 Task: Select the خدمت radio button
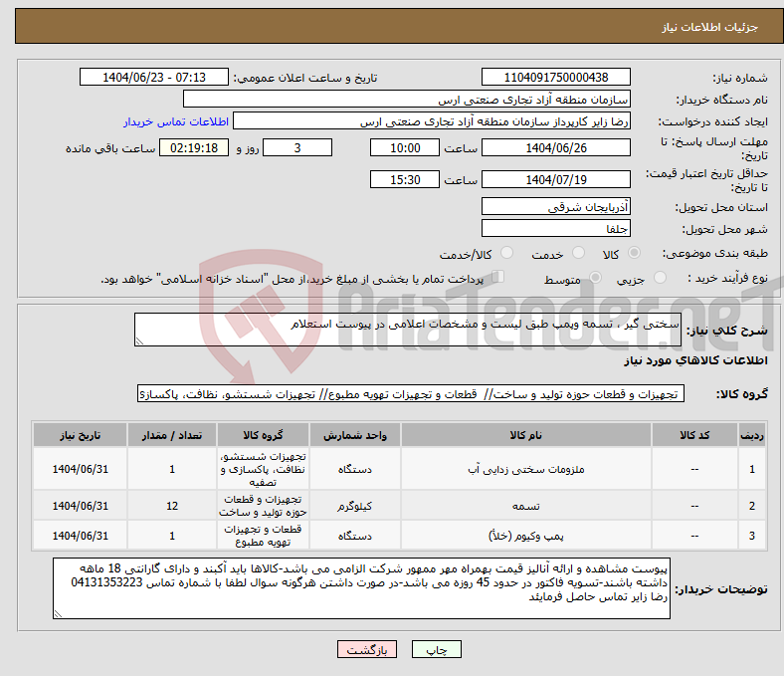[x=578, y=253]
